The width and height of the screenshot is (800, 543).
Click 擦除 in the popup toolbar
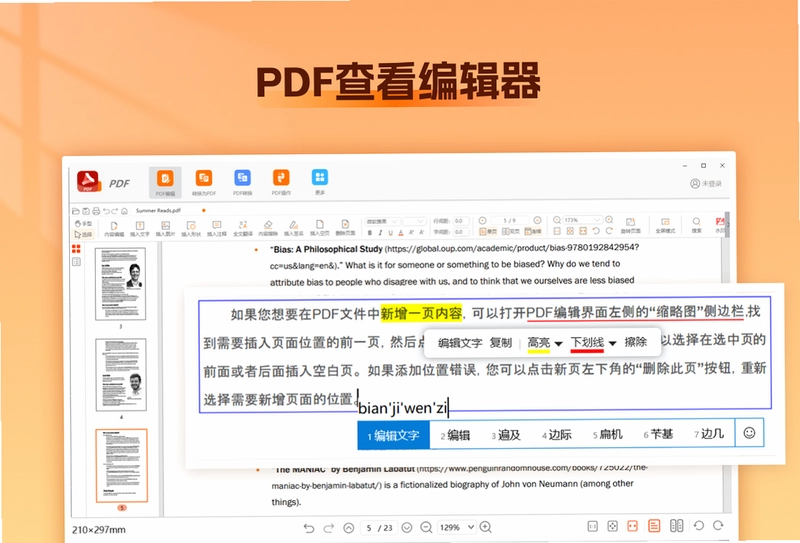pyautogui.click(x=636, y=342)
